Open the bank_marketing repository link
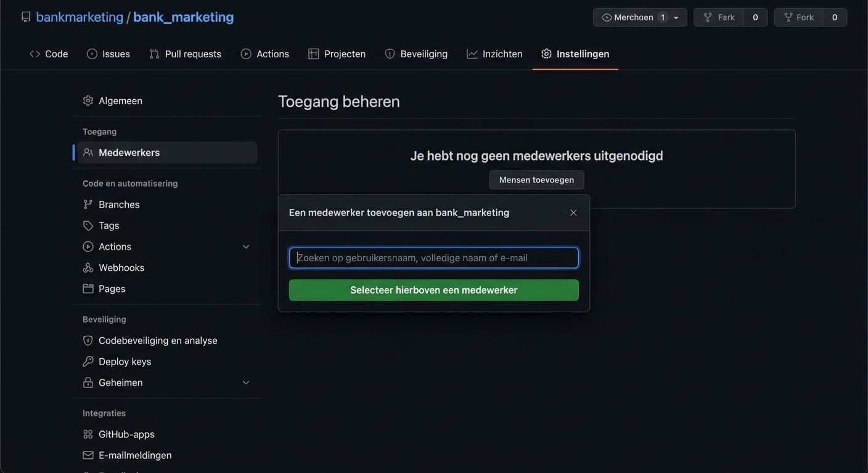This screenshot has height=473, width=868. 183,17
